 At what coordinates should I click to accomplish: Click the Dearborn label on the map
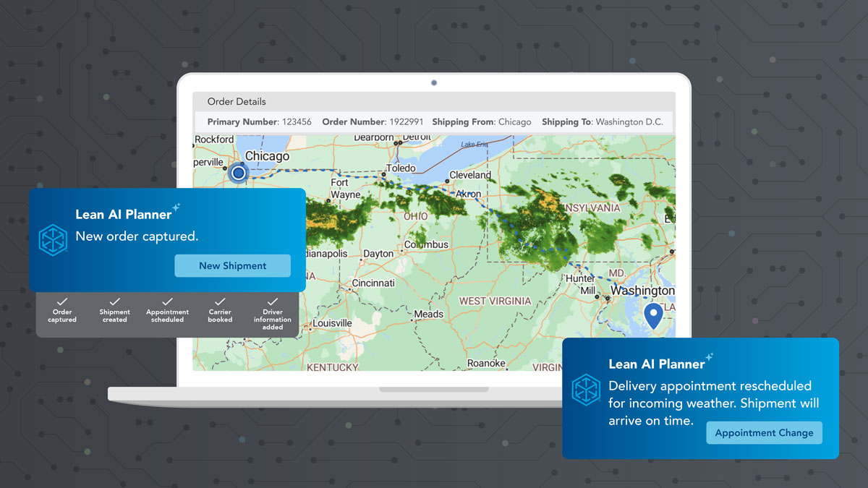click(374, 137)
